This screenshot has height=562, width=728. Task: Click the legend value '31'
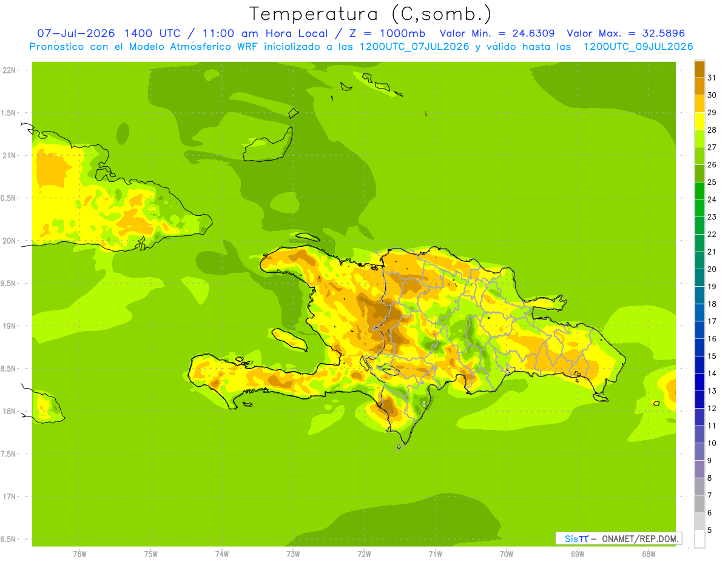pyautogui.click(x=712, y=78)
